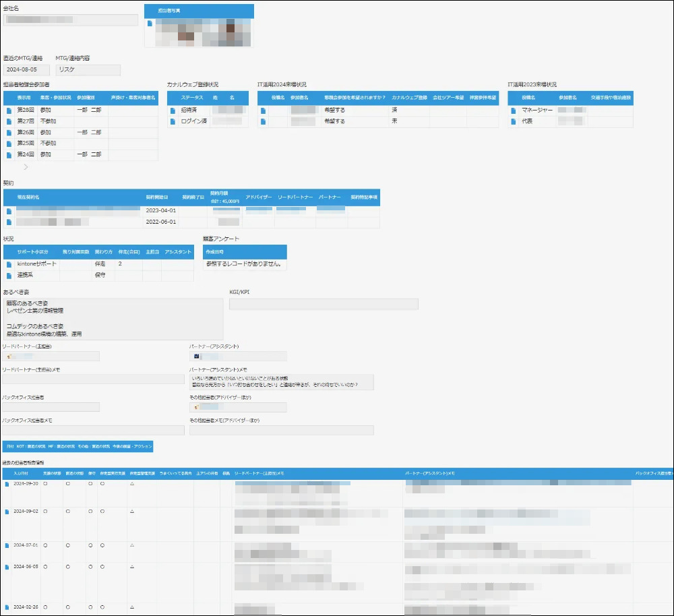Open report record icon for 2024-07-01
This screenshot has height=616, width=674.
[7, 545]
